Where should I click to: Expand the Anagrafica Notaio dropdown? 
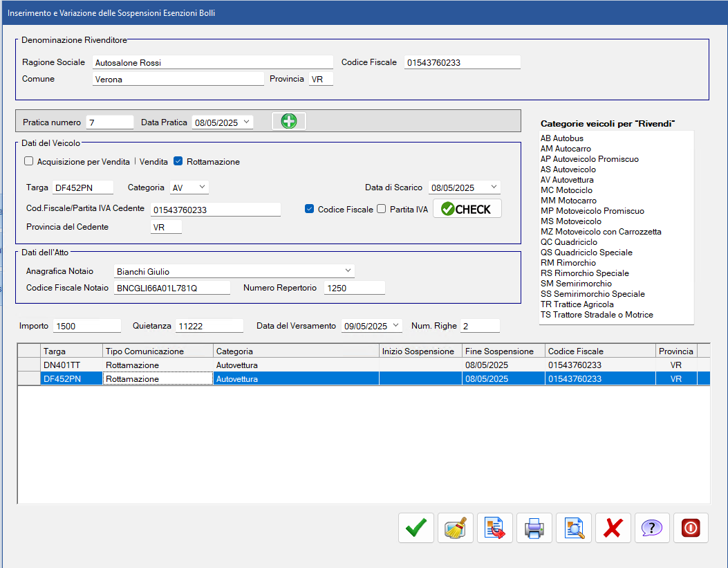[x=348, y=271]
